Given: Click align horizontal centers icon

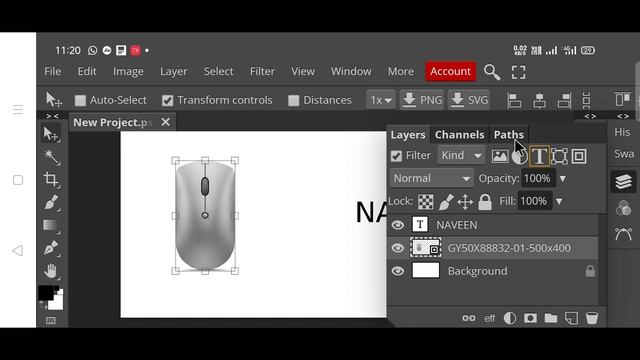Looking at the screenshot, I should pyautogui.click(x=539, y=100).
